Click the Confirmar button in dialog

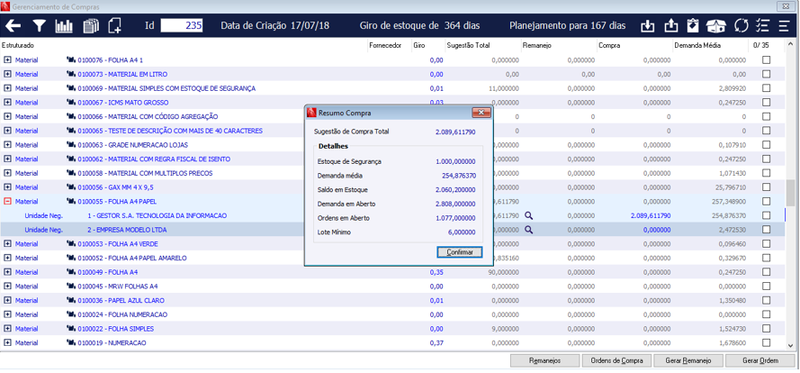pos(459,252)
